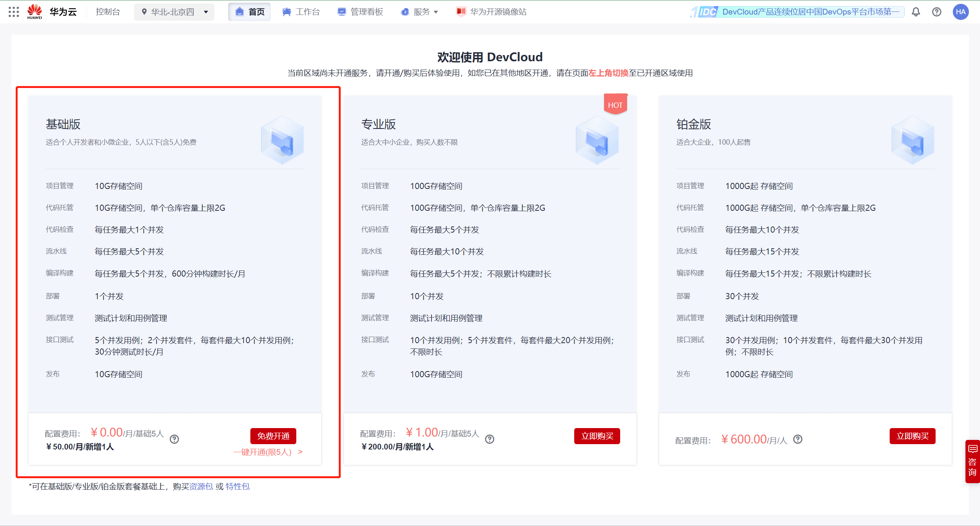Viewport: 980px width, 526px height.
Task: Select the 基础版 plan title
Action: click(63, 124)
